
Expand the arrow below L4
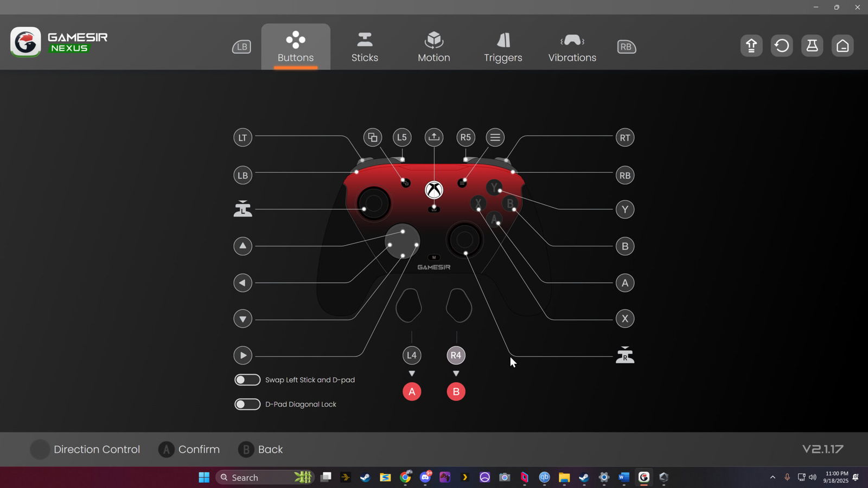(x=412, y=374)
